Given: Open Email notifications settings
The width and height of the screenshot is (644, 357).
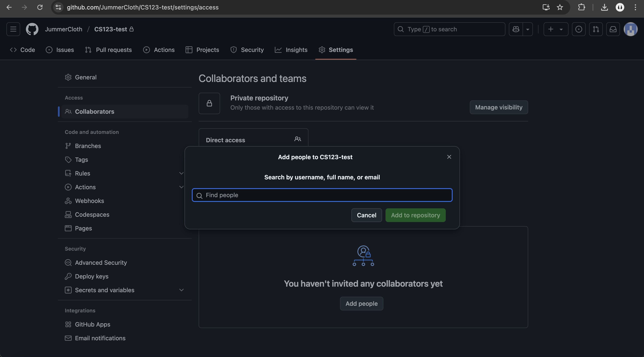Looking at the screenshot, I should coord(125,338).
